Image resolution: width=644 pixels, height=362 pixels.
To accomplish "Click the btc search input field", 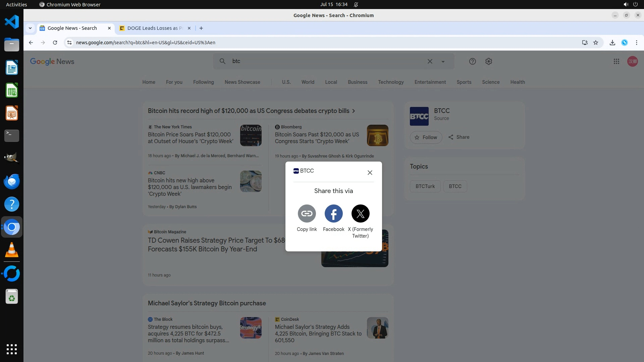I will [322, 61].
